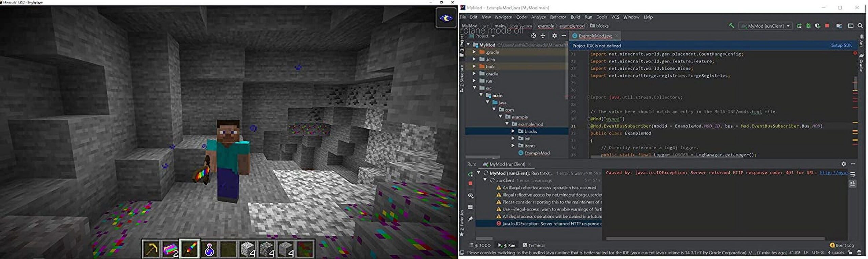Click UTF-8 encoding in status bar
Image resolution: width=868 pixels, height=259 pixels.
[x=818, y=253]
